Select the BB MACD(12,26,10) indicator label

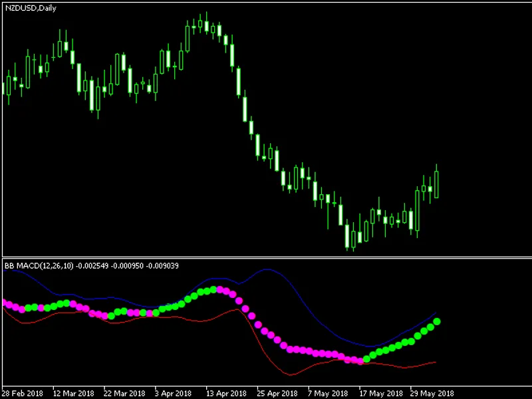tap(39, 265)
